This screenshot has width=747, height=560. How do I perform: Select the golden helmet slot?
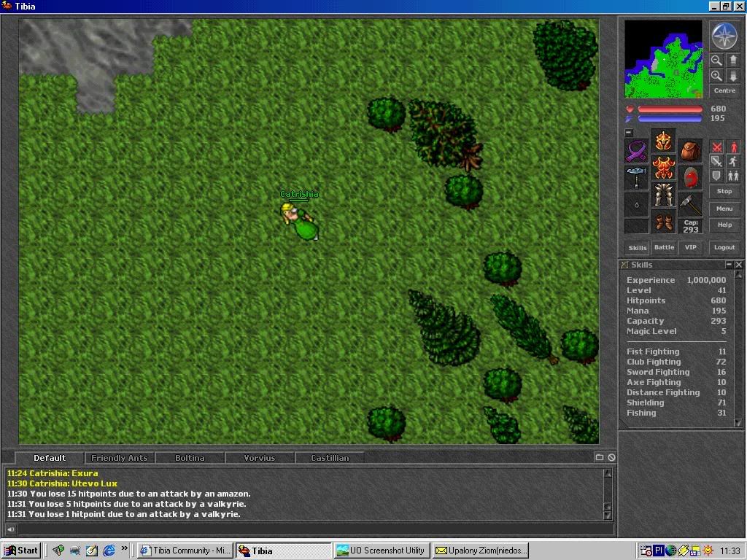pyautogui.click(x=664, y=141)
